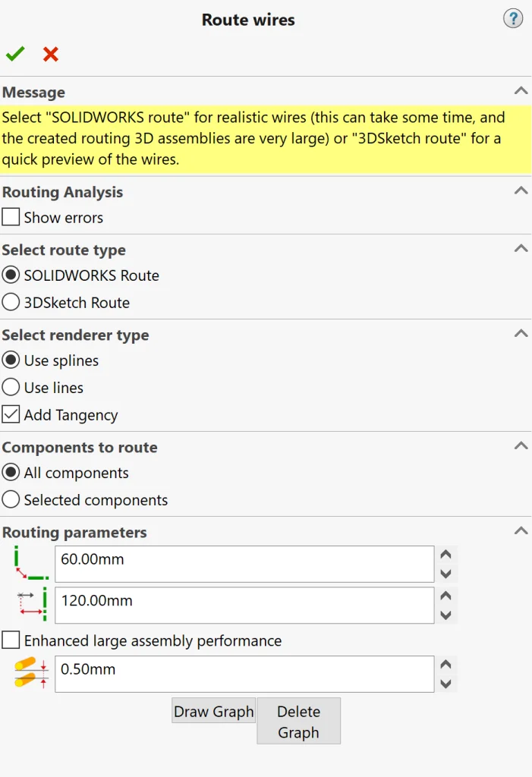Increase the 60.00mm value with up arrow
532x777 pixels.
click(x=446, y=555)
